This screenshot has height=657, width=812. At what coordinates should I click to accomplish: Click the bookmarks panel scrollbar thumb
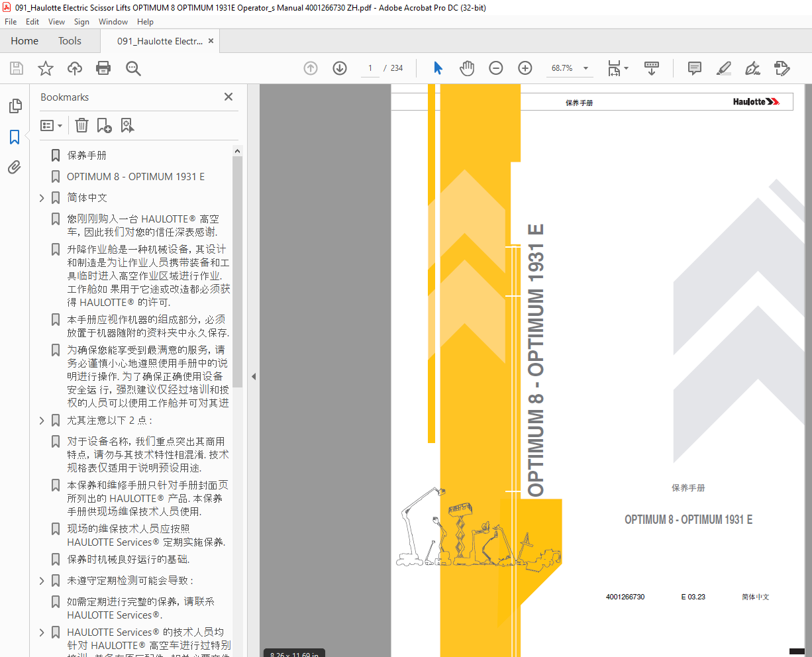pos(237,272)
